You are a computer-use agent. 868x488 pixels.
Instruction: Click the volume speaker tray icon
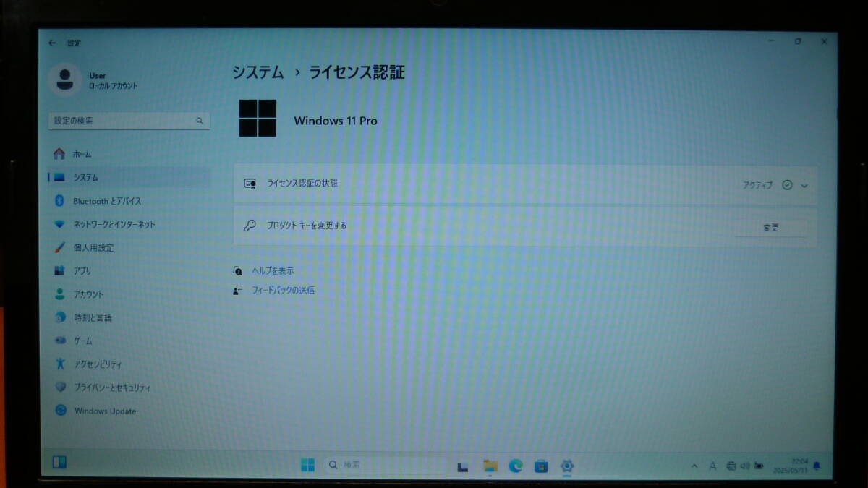pos(745,466)
